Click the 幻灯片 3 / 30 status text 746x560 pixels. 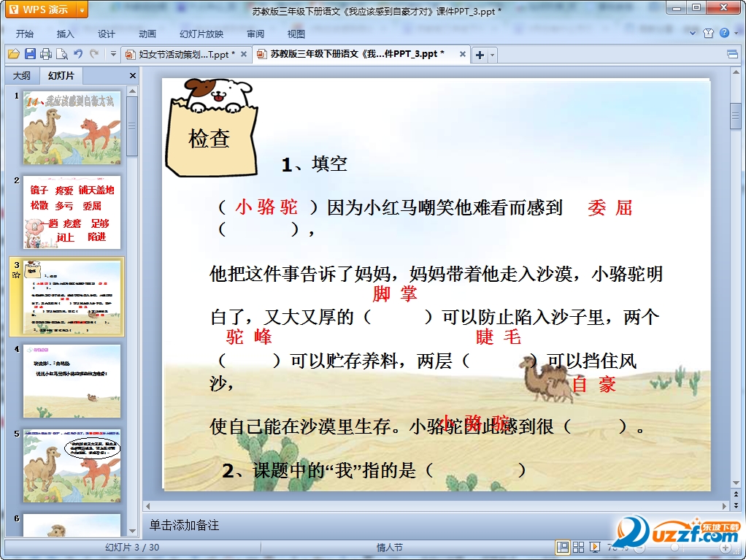coord(132,548)
